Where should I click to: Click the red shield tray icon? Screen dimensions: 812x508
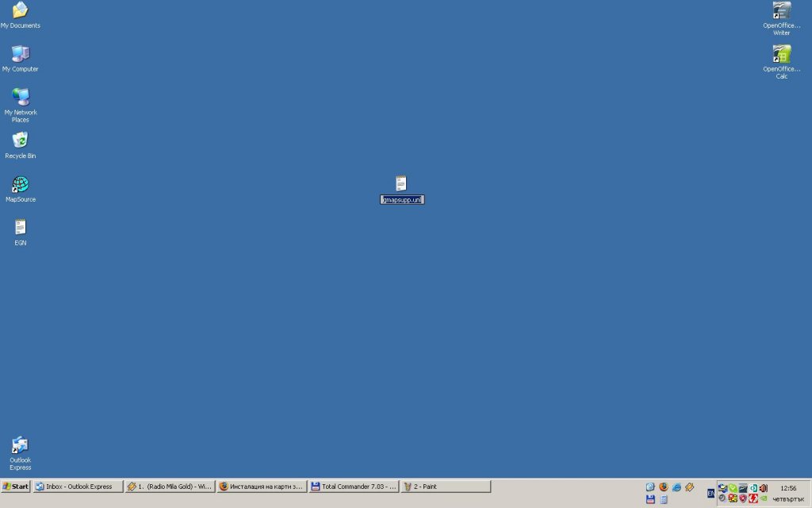pyautogui.click(x=742, y=498)
